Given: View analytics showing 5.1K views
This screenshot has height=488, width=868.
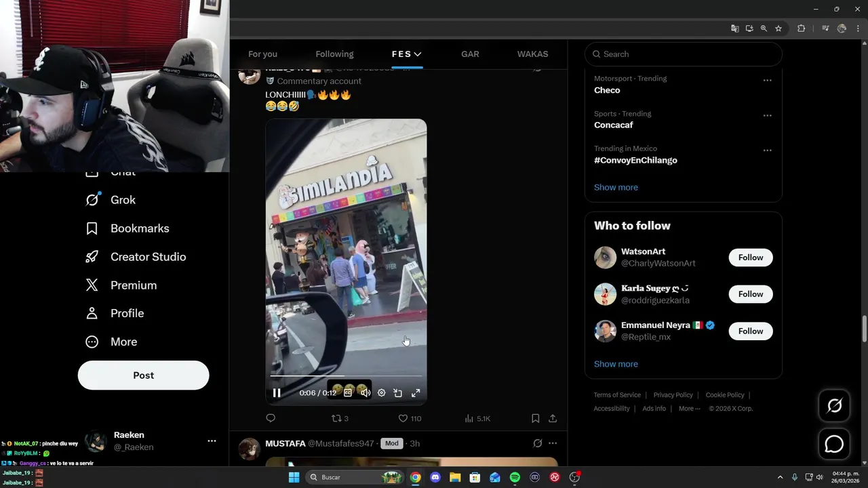Looking at the screenshot, I should (477, 418).
